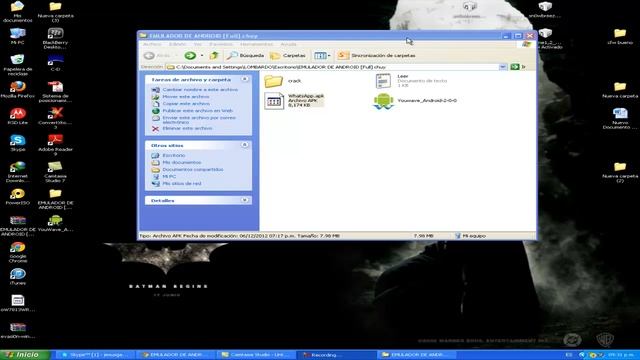The image size is (640, 360).
Task: Click the green Forward navigation arrow
Action: click(x=190, y=56)
